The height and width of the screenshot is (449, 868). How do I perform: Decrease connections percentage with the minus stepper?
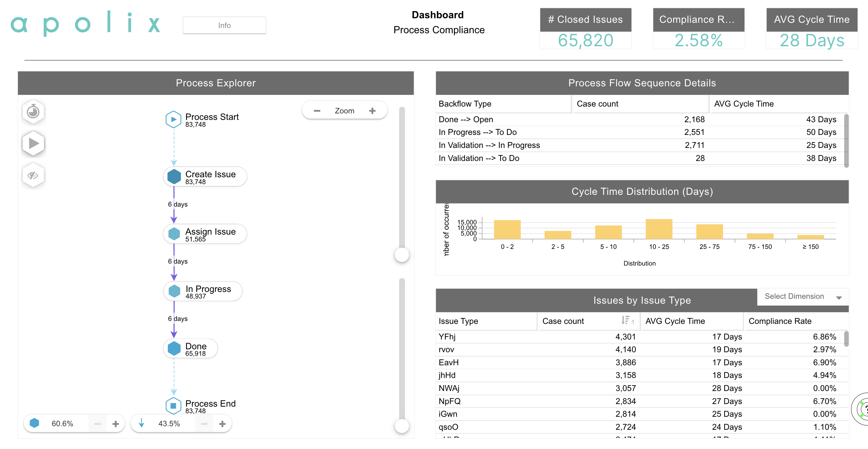[204, 423]
